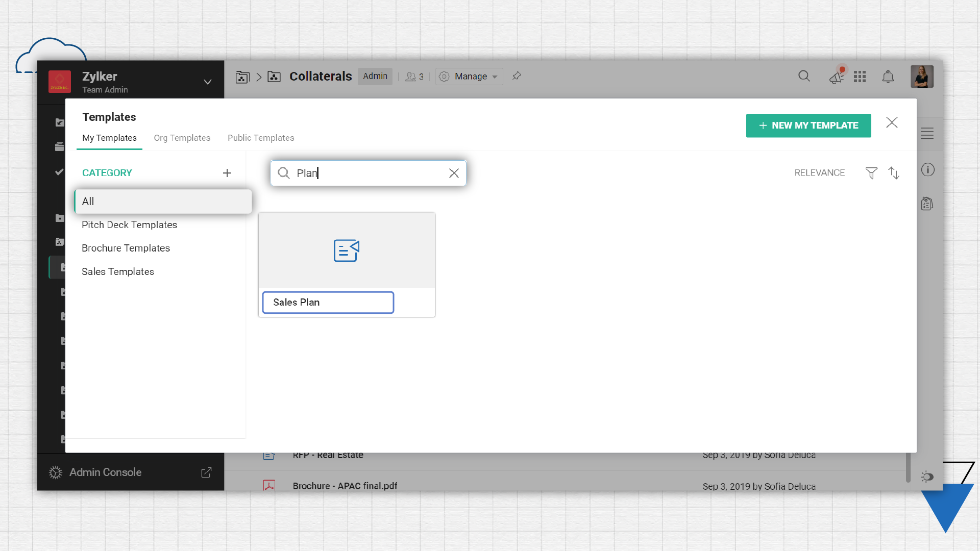The width and height of the screenshot is (980, 551).
Task: Open the Manage dropdown menu
Action: (469, 77)
